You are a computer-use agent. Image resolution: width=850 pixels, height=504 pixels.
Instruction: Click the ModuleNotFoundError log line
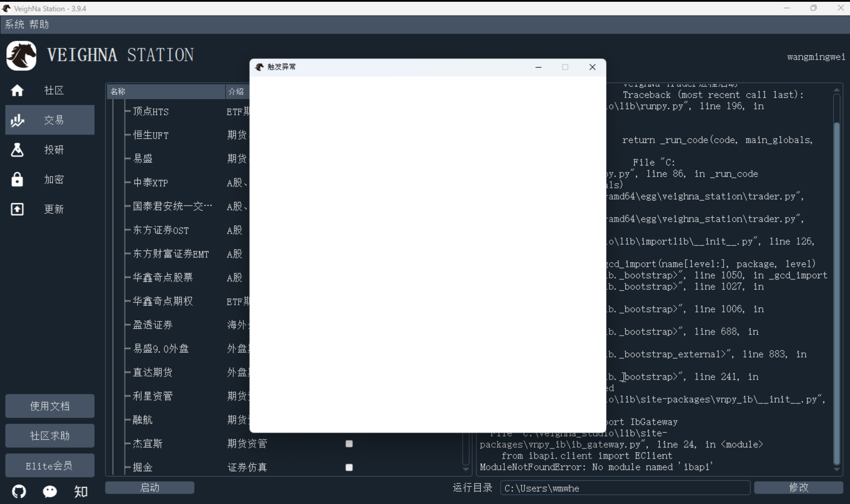pyautogui.click(x=596, y=467)
